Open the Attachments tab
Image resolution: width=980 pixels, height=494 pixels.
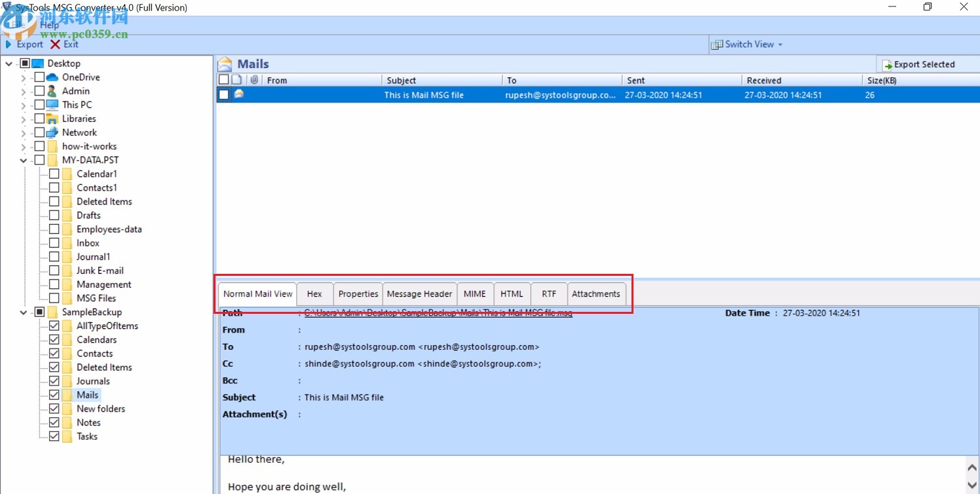(x=595, y=294)
